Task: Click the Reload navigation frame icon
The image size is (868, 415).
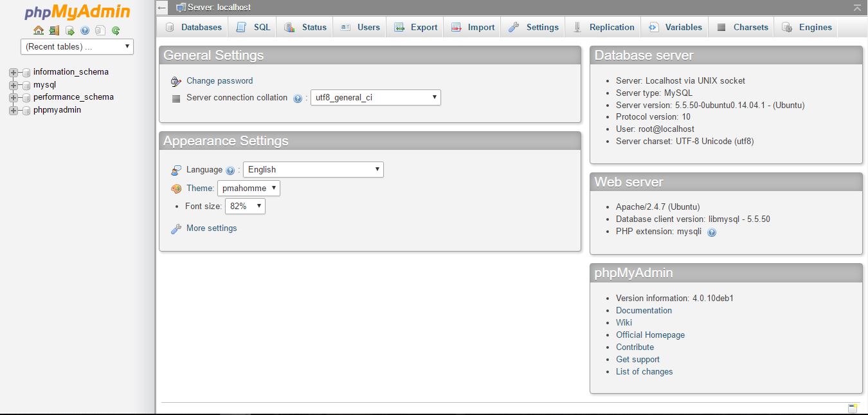Action: tap(116, 30)
